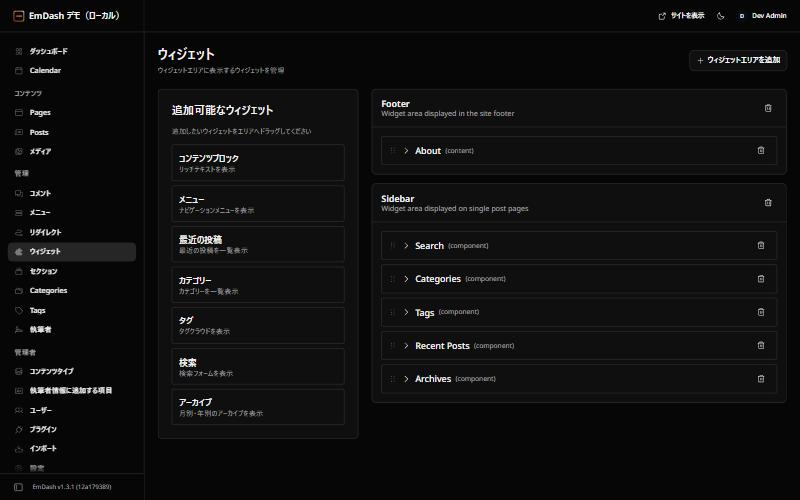Select the 最近の投稿 available widget
Viewport: 800px width, 500px height.
[x=258, y=244]
